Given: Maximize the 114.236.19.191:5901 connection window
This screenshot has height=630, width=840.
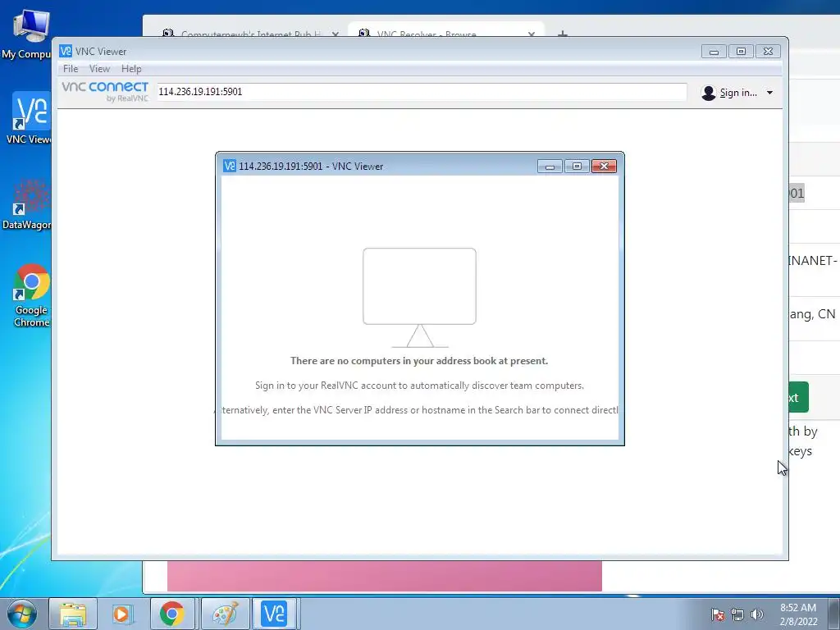Looking at the screenshot, I should coord(577,166).
